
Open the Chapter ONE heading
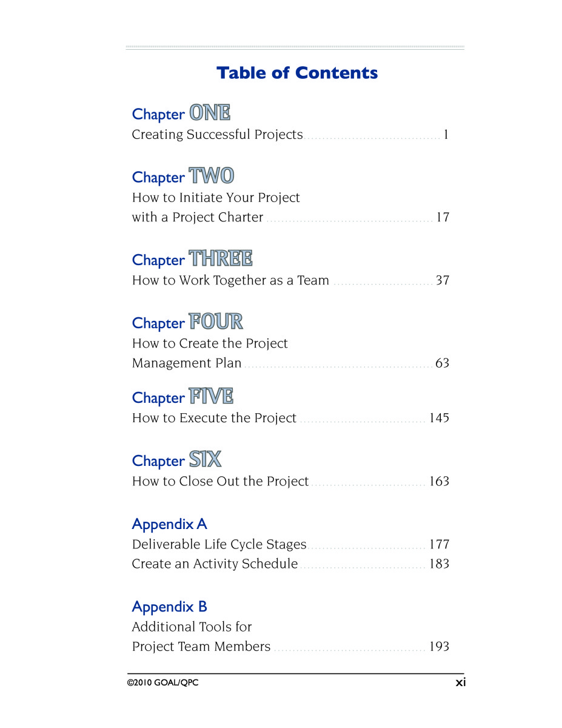tap(181, 113)
